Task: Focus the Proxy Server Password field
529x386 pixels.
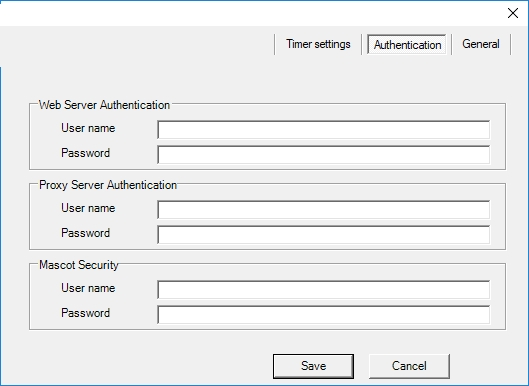Action: pyautogui.click(x=324, y=235)
